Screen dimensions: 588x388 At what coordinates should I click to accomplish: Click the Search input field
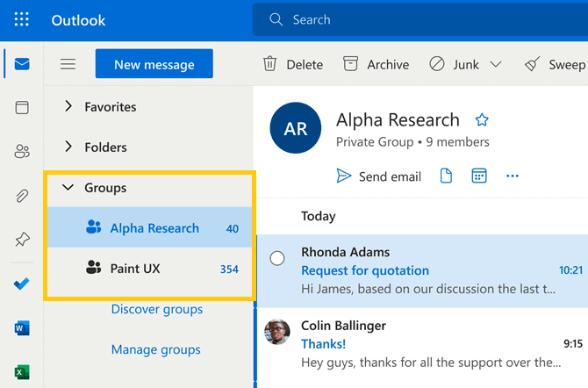(x=420, y=19)
